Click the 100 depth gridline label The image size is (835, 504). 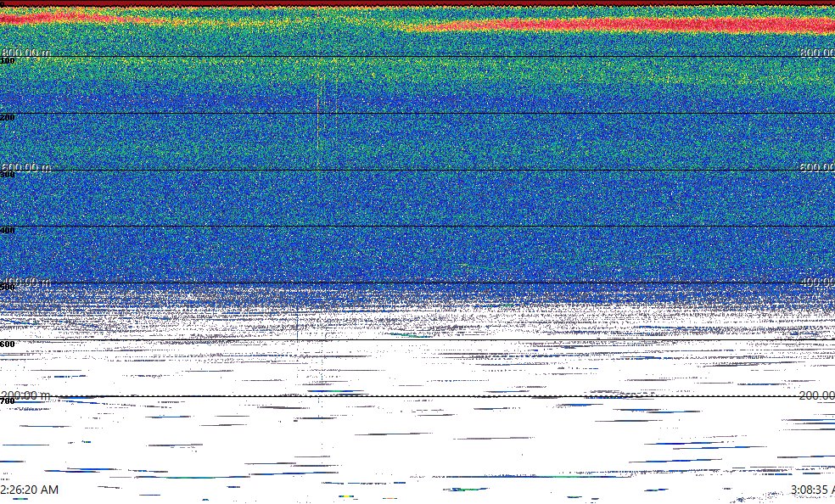point(8,61)
